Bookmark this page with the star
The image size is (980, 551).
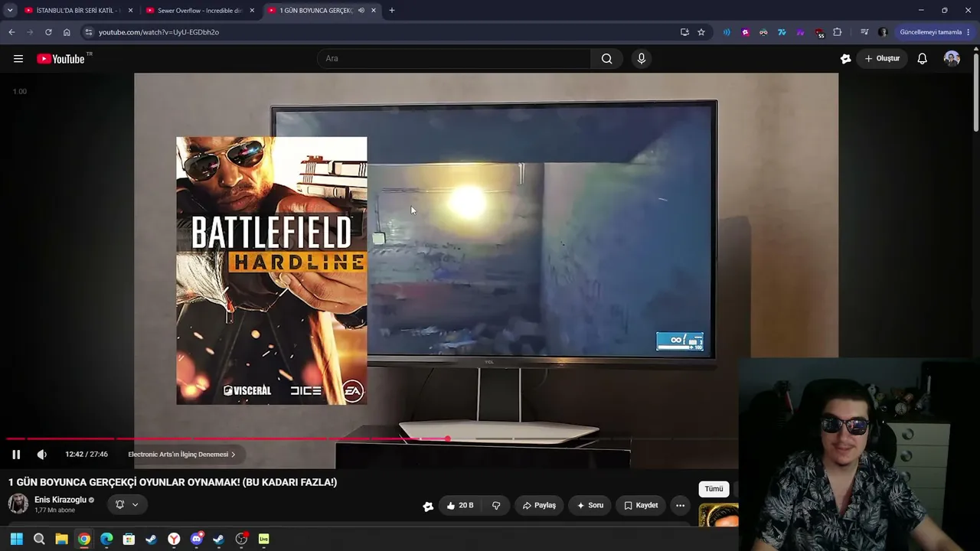pos(701,32)
